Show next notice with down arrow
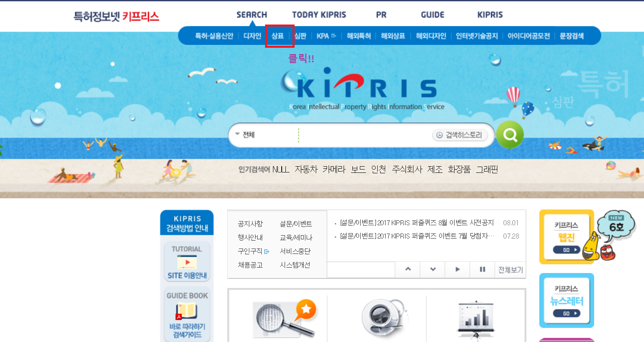644x342 pixels. point(433,269)
